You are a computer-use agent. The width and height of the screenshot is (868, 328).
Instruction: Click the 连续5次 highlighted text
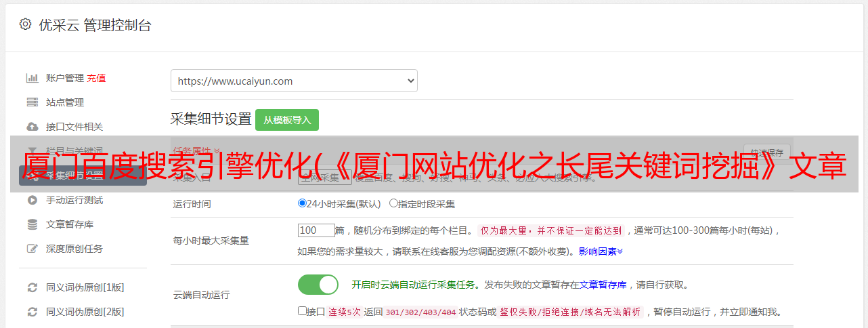click(345, 312)
